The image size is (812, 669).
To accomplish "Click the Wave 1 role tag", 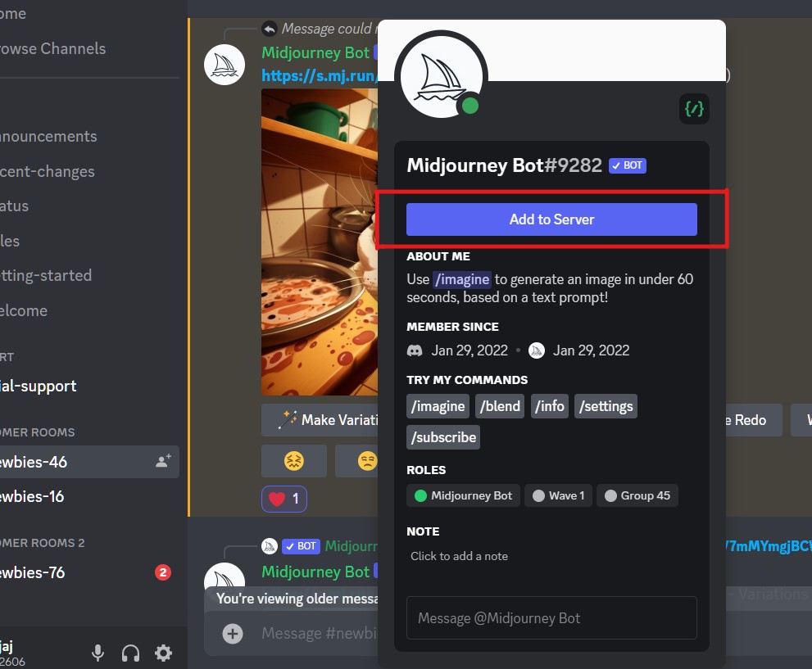I will [x=558, y=495].
